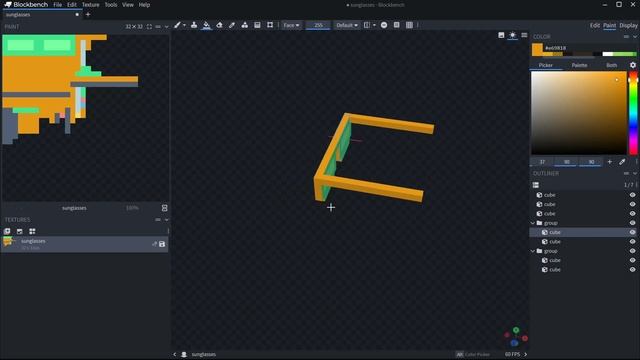Collapse the Color panel chevron

635,37
